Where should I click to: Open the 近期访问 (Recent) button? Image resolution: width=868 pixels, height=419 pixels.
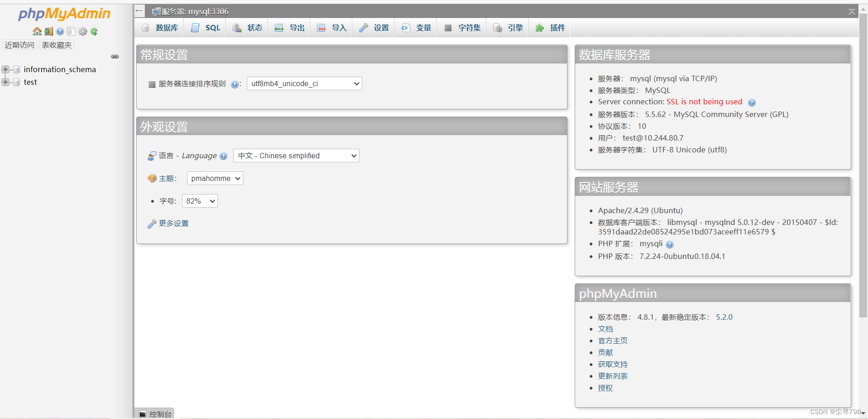pyautogui.click(x=20, y=45)
